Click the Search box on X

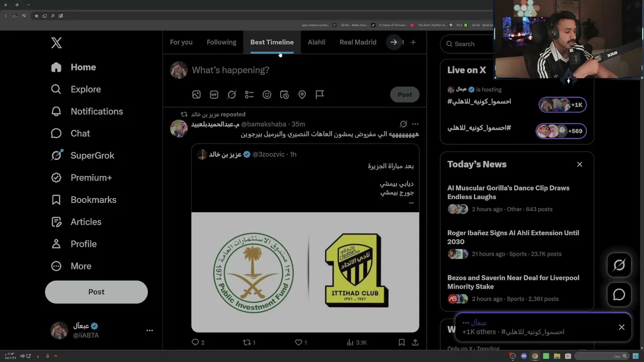point(467,44)
